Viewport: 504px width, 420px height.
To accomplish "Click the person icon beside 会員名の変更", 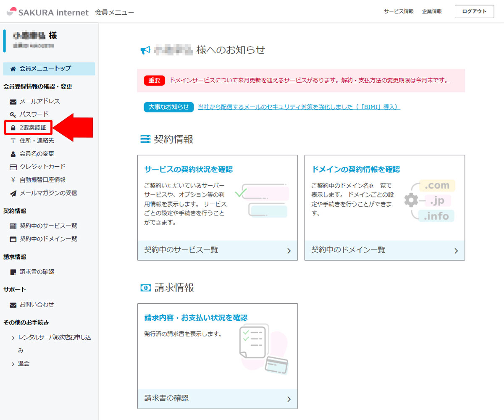I will (x=13, y=154).
